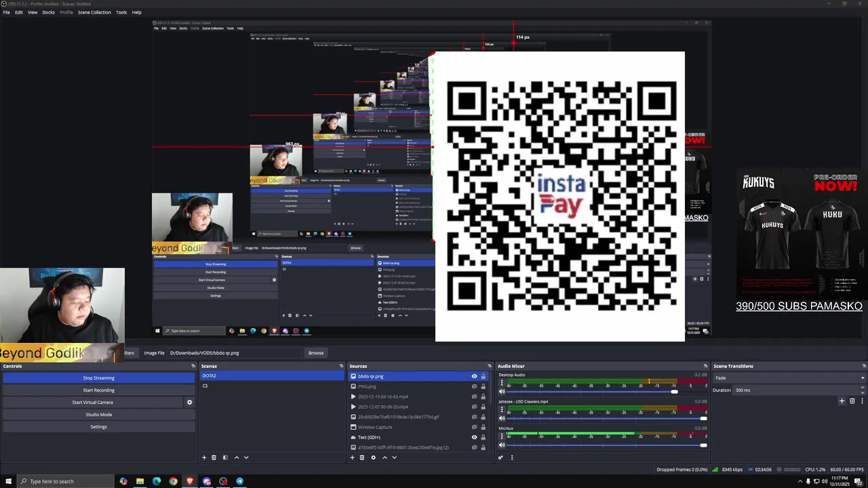Show Window Capture source visibility
868x488 pixels.
pyautogui.click(x=474, y=427)
